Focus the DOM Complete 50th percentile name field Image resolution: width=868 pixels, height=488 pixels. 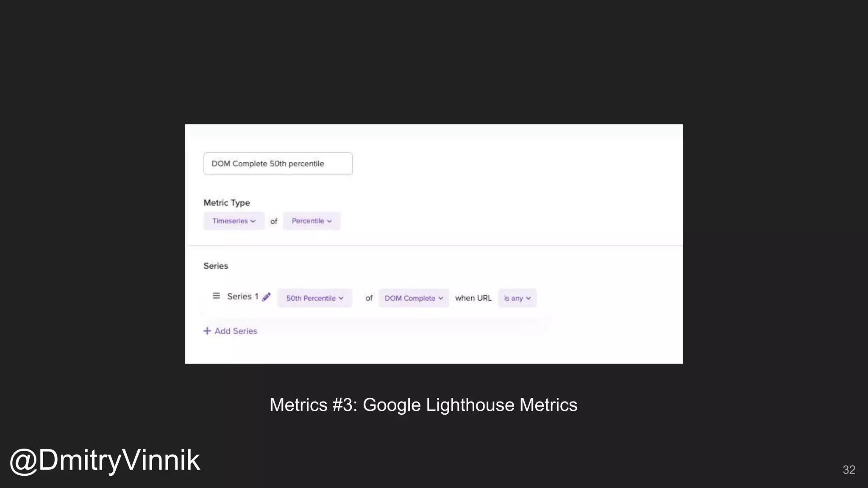tap(278, 164)
